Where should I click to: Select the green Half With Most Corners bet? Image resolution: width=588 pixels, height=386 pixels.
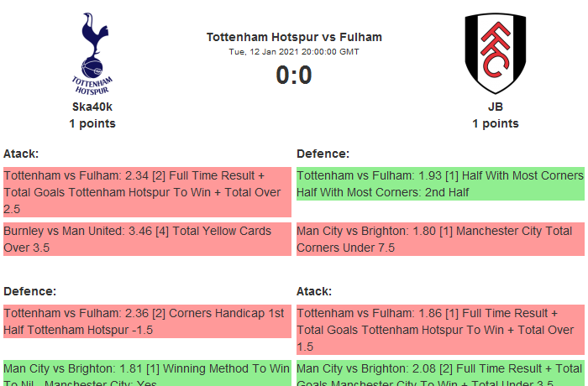[x=440, y=184]
